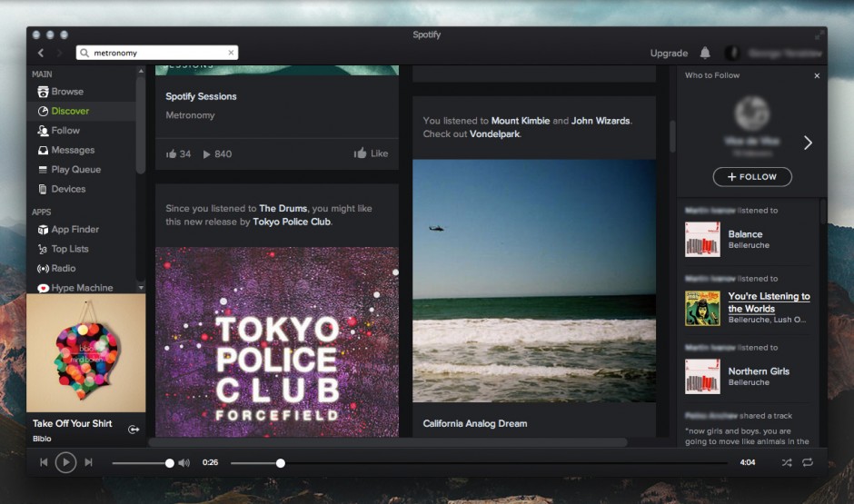The height and width of the screenshot is (504, 854).
Task: Click the Like button on Spotify Sessions
Action: [371, 153]
